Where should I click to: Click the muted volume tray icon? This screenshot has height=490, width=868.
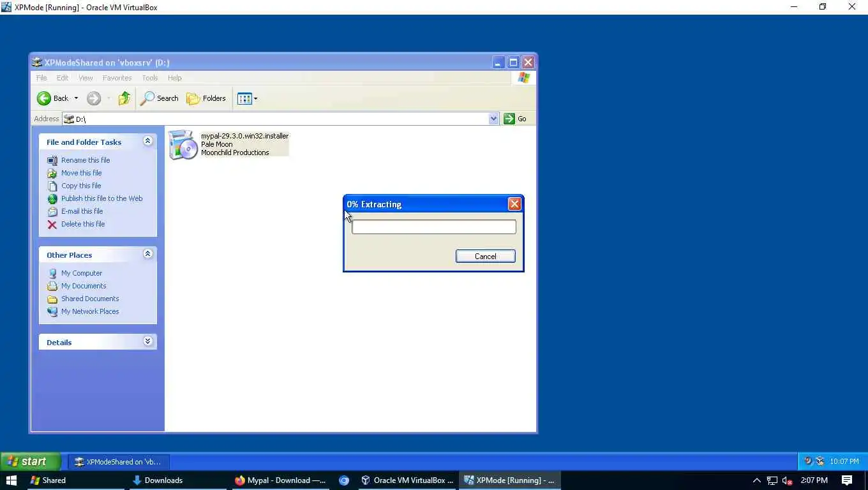click(788, 480)
